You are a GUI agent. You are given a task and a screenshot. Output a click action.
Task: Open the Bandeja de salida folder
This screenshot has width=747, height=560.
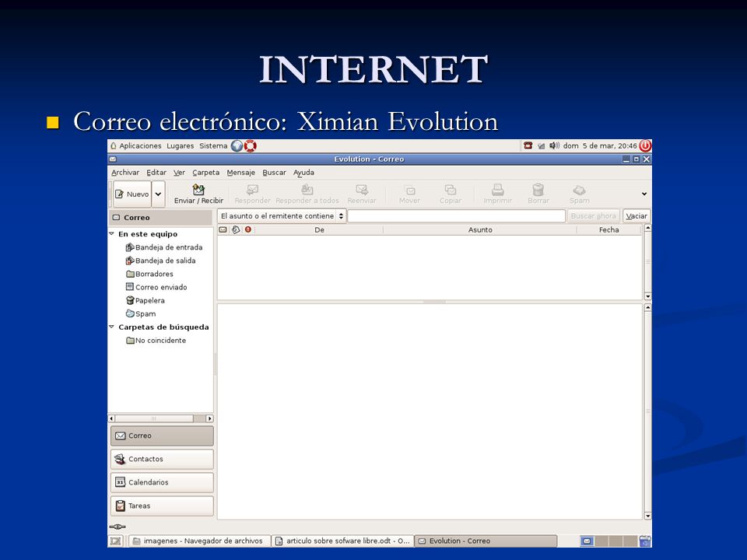(161, 261)
